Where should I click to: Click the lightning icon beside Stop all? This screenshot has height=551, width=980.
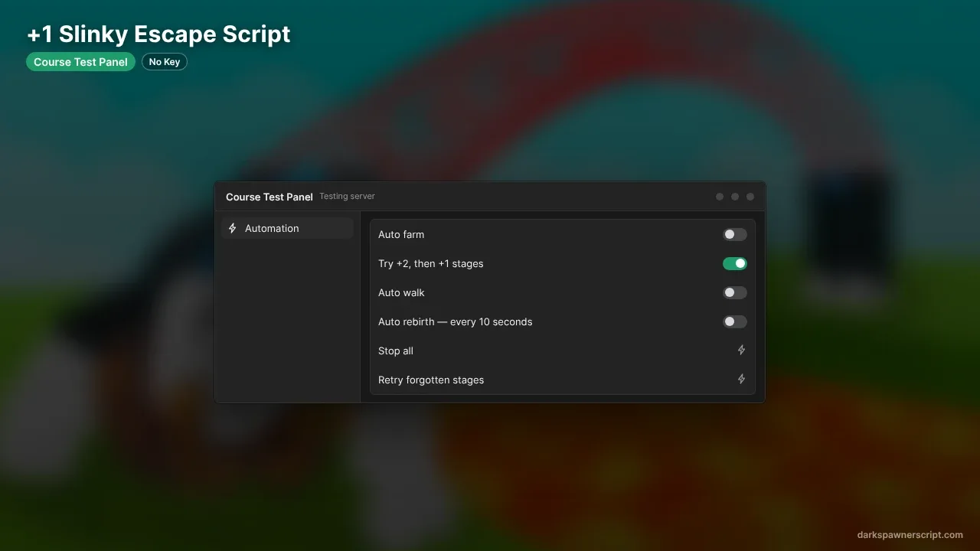pyautogui.click(x=741, y=350)
